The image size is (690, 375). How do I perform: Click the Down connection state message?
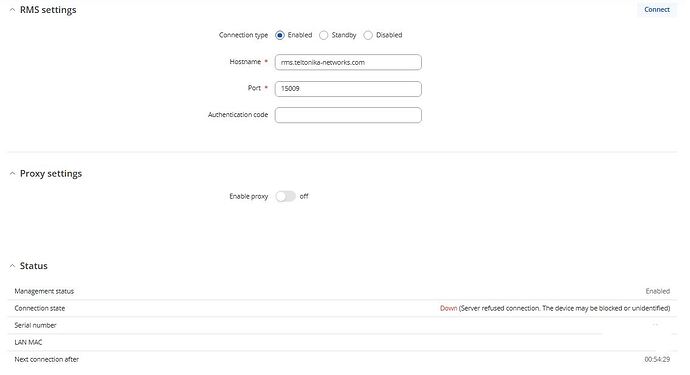(555, 308)
